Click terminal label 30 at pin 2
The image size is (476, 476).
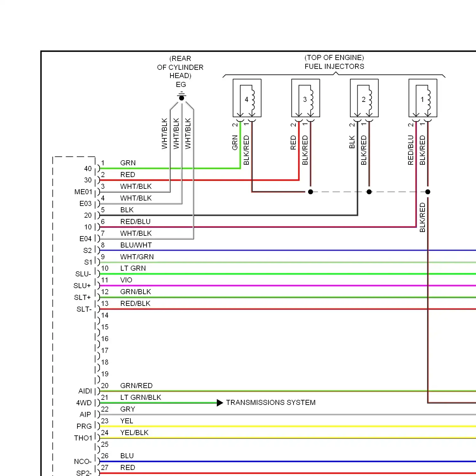(x=88, y=180)
